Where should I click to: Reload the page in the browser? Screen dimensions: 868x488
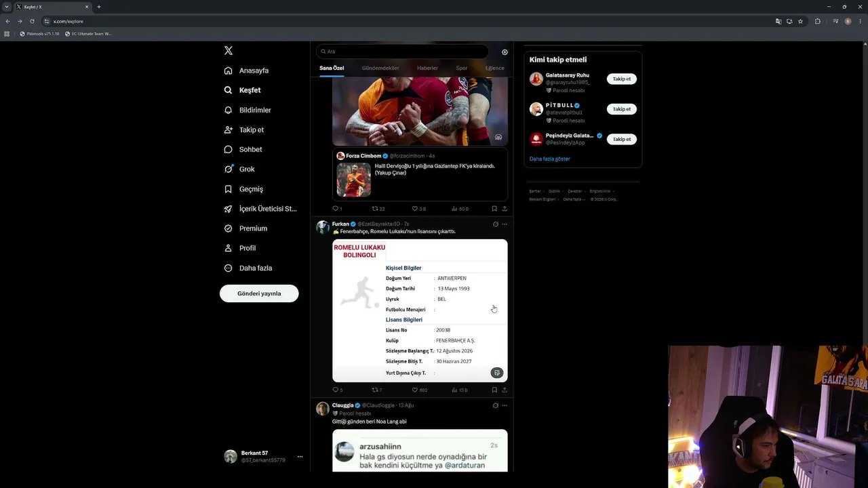pyautogui.click(x=32, y=21)
